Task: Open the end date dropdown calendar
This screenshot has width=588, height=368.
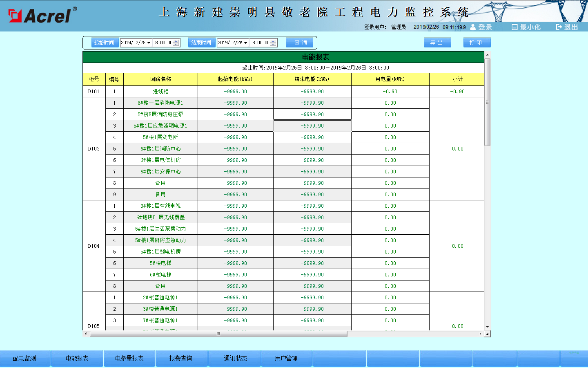Action: (x=245, y=43)
